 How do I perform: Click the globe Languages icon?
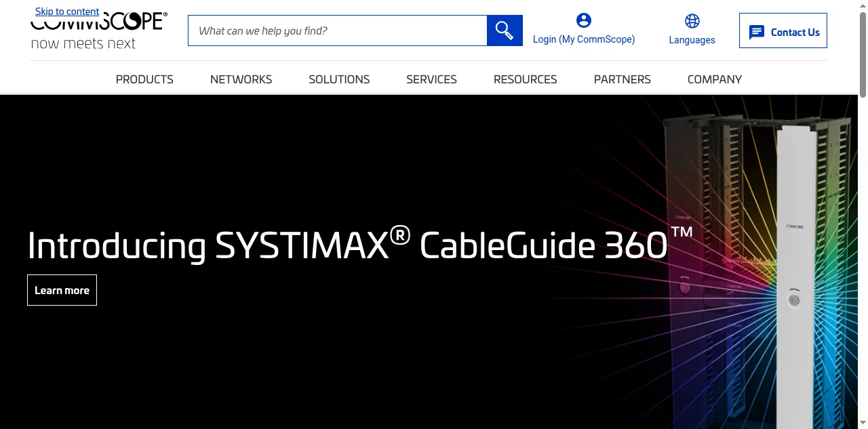coord(692,21)
